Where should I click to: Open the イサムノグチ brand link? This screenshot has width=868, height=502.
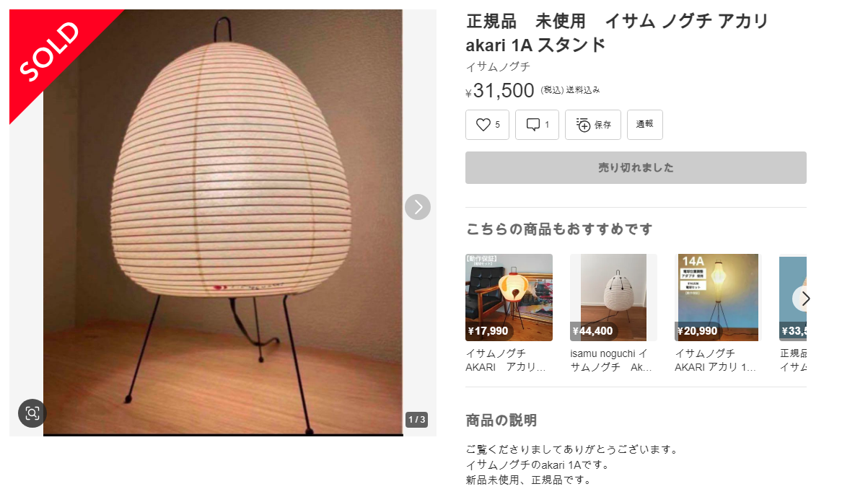[x=498, y=67]
